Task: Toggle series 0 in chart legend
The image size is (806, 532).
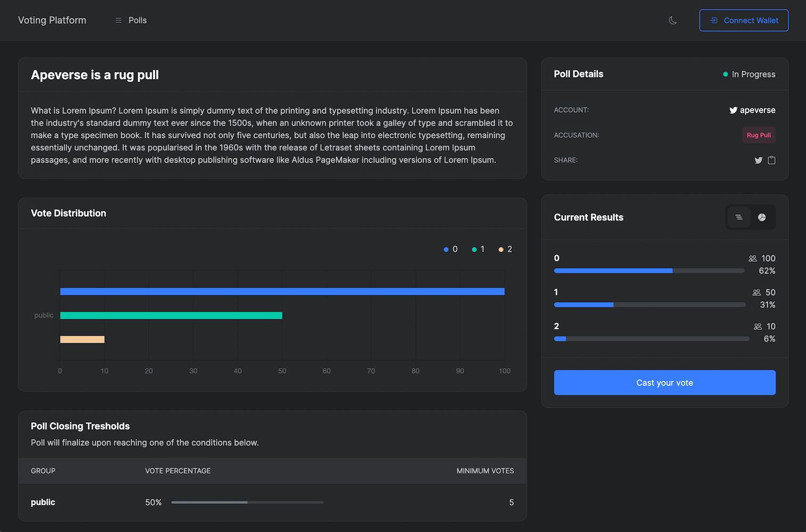Action: pos(450,249)
